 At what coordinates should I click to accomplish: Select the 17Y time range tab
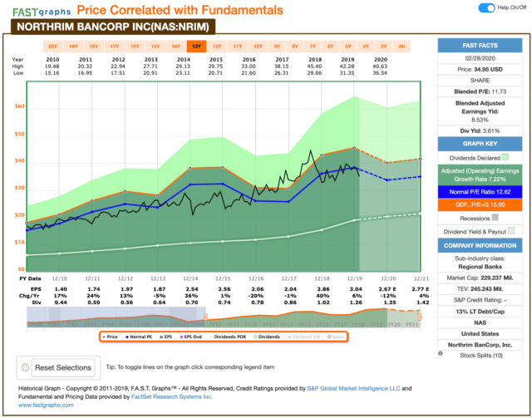coord(115,47)
